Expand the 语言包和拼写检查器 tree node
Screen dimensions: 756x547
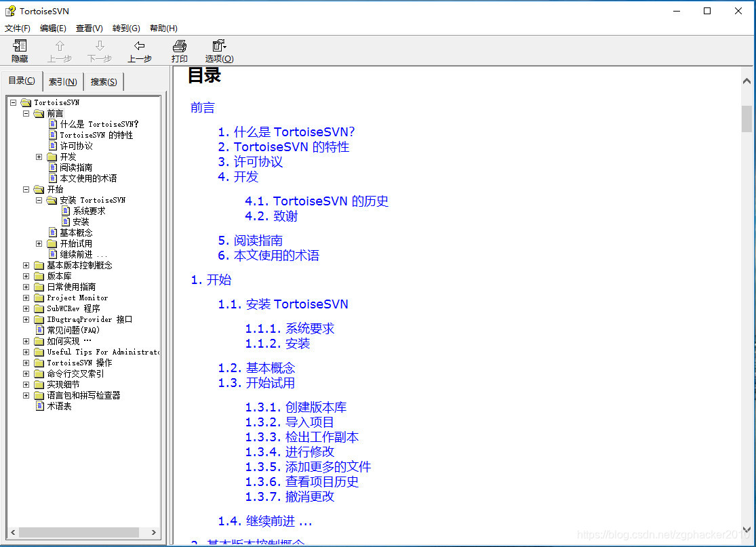click(26, 396)
